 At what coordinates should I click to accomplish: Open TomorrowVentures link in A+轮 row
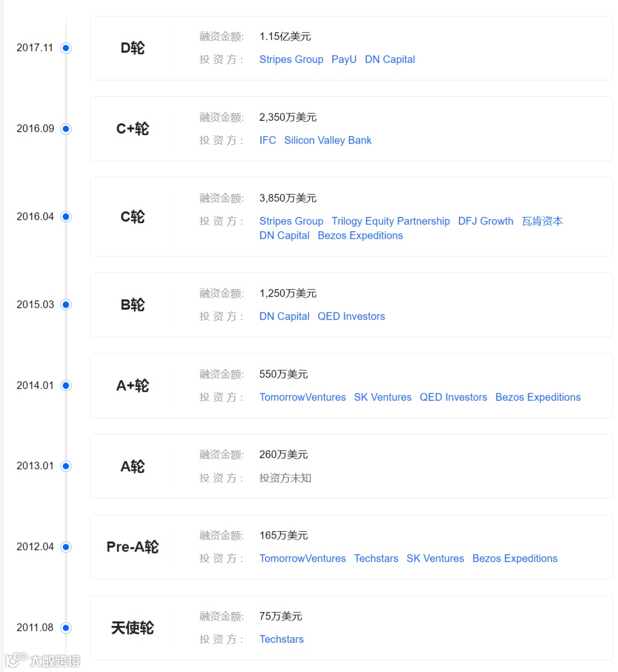click(x=302, y=397)
